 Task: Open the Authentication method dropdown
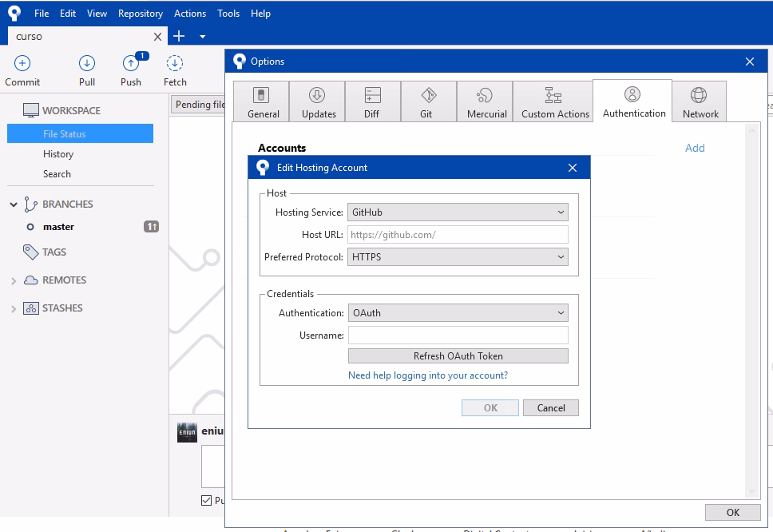(x=458, y=312)
